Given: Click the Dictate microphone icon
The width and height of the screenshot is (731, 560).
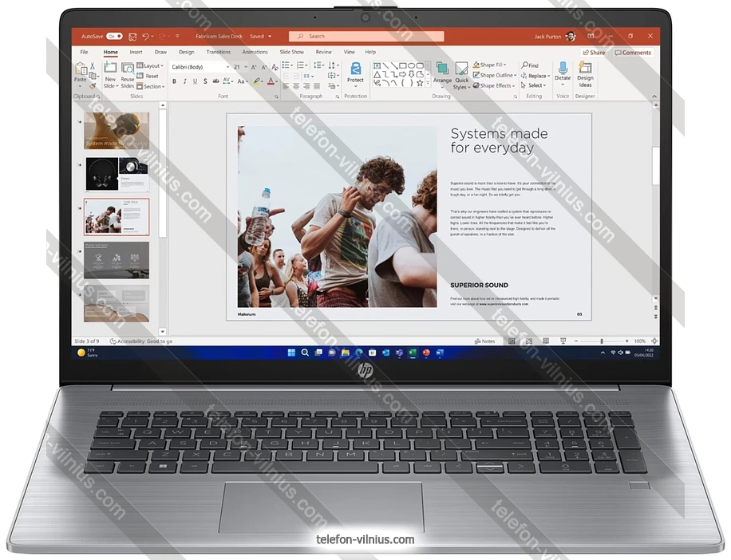Looking at the screenshot, I should point(563,68).
